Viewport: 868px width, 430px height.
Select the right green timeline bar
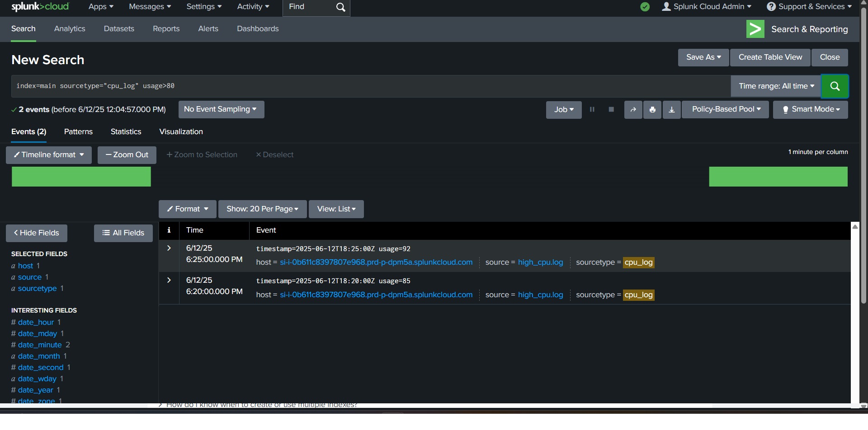coord(778,177)
